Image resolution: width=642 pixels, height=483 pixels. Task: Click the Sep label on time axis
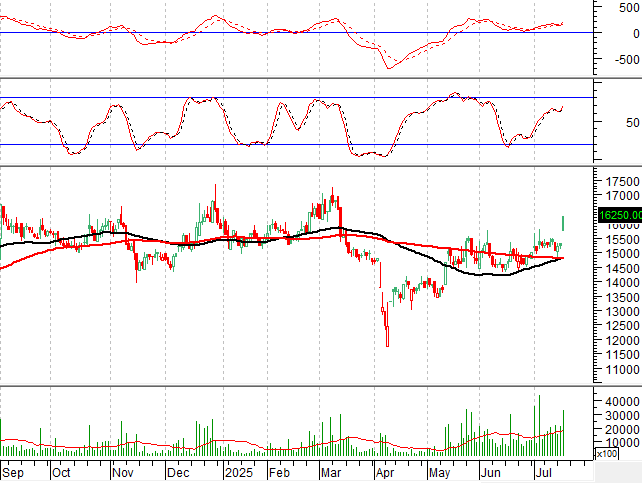click(13, 473)
